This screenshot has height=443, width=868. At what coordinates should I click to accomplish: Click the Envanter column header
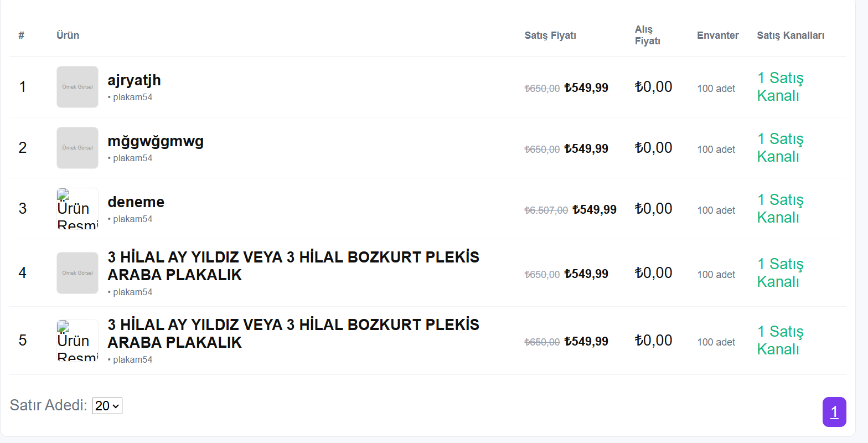[x=717, y=35]
